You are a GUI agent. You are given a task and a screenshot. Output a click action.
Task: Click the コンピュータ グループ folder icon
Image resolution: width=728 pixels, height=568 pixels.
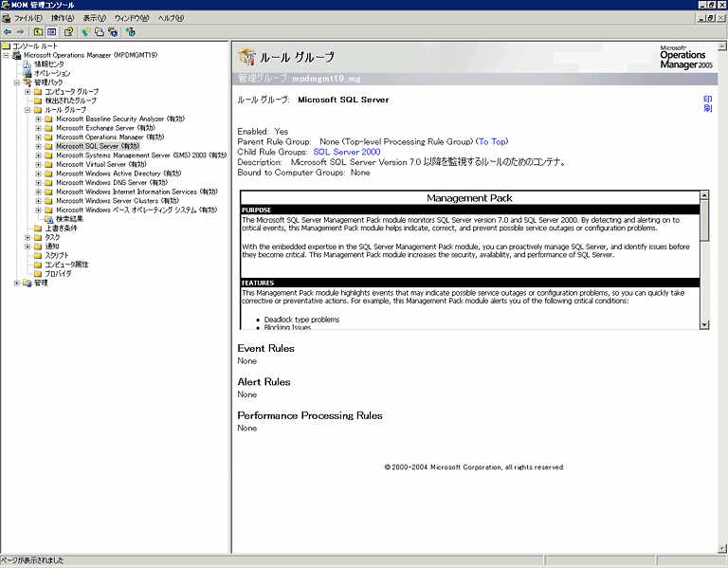point(38,91)
